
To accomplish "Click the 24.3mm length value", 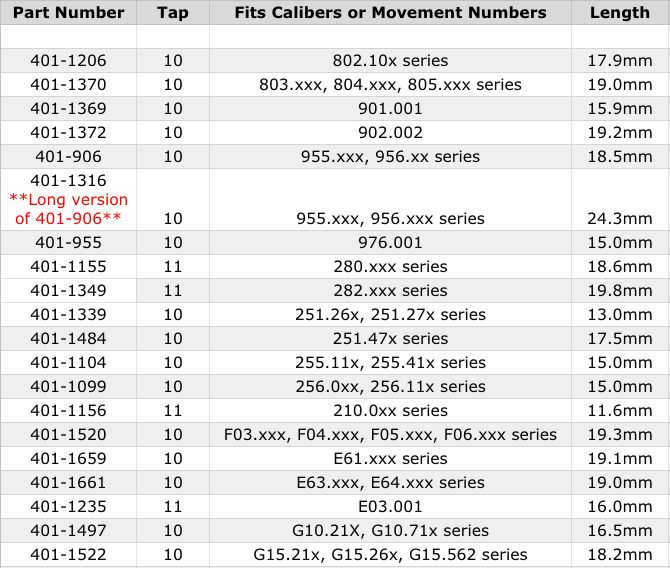I will (x=619, y=218).
